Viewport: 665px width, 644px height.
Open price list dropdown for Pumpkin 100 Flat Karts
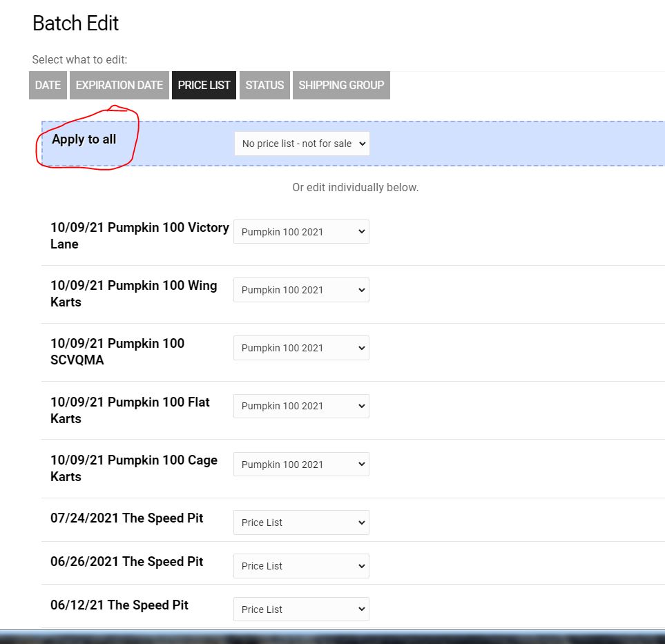click(302, 406)
